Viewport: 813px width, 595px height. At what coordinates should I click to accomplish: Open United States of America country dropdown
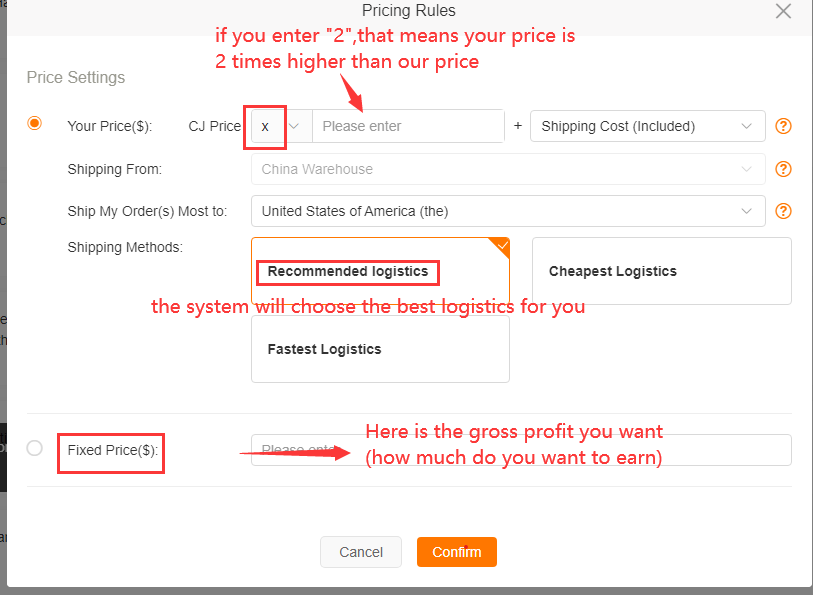coord(507,211)
